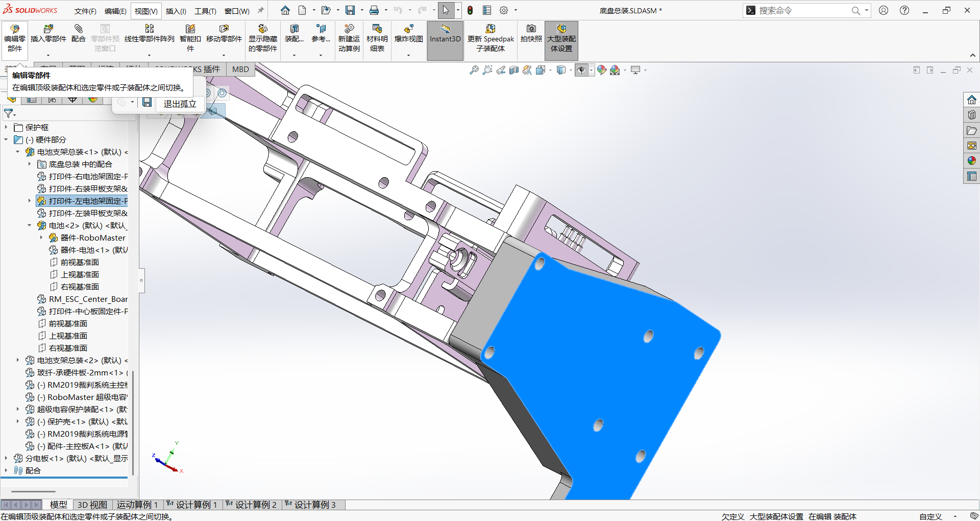Click 新建运动算例 new motion study
980x521 pixels.
(349, 38)
